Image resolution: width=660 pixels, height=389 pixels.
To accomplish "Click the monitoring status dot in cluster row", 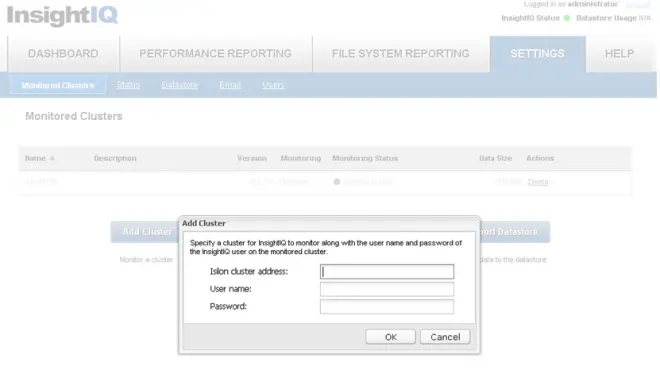I will (337, 182).
